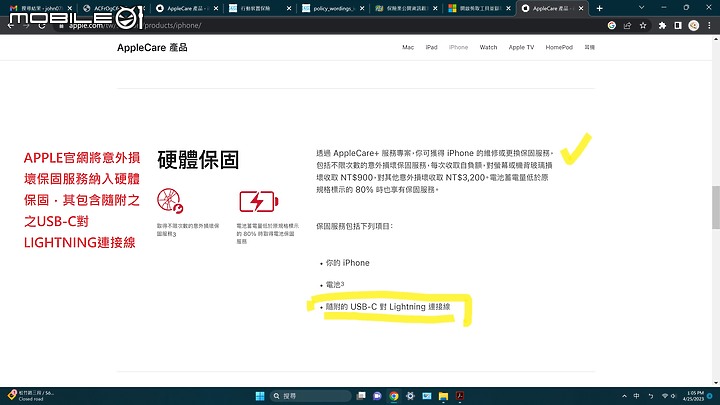Open Task View from the taskbar

click(361, 396)
